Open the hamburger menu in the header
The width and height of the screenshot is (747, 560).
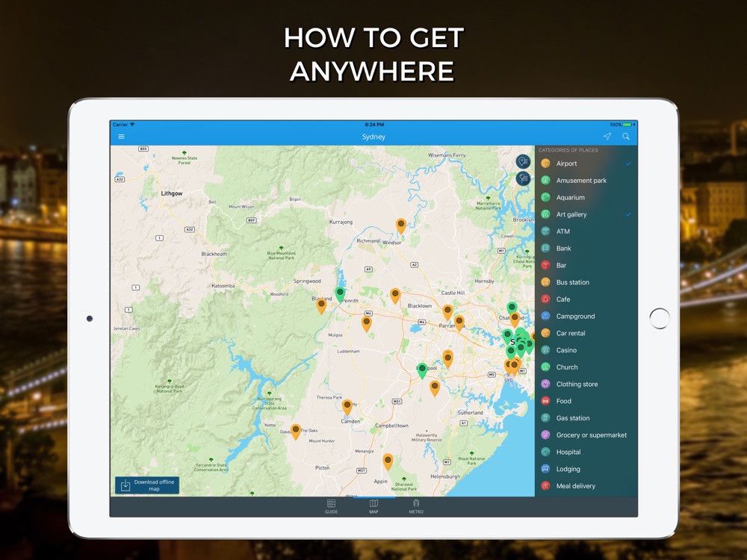pyautogui.click(x=122, y=137)
